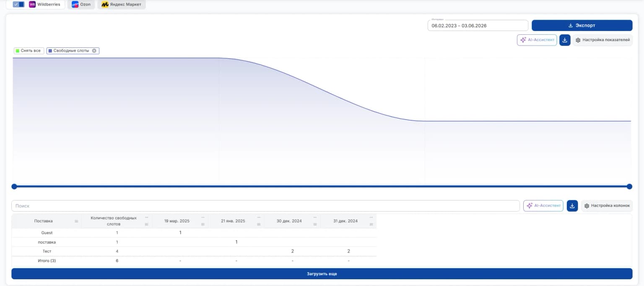Open the three-dots options of Количество свободных слотов column
This screenshot has height=286, width=644.
point(147,217)
